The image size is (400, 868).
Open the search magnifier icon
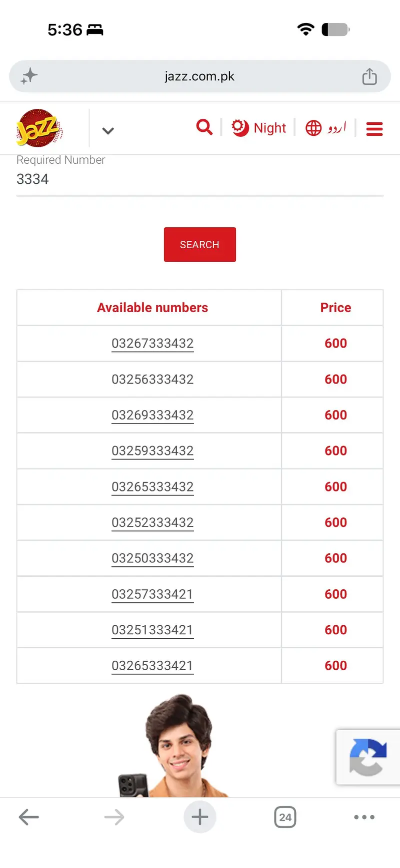(x=204, y=127)
